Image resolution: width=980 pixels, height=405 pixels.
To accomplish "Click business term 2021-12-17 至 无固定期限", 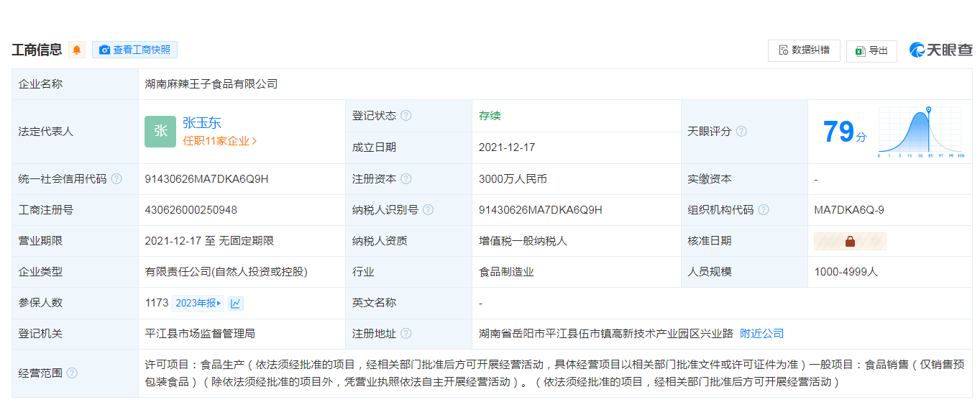I will coord(209,241).
